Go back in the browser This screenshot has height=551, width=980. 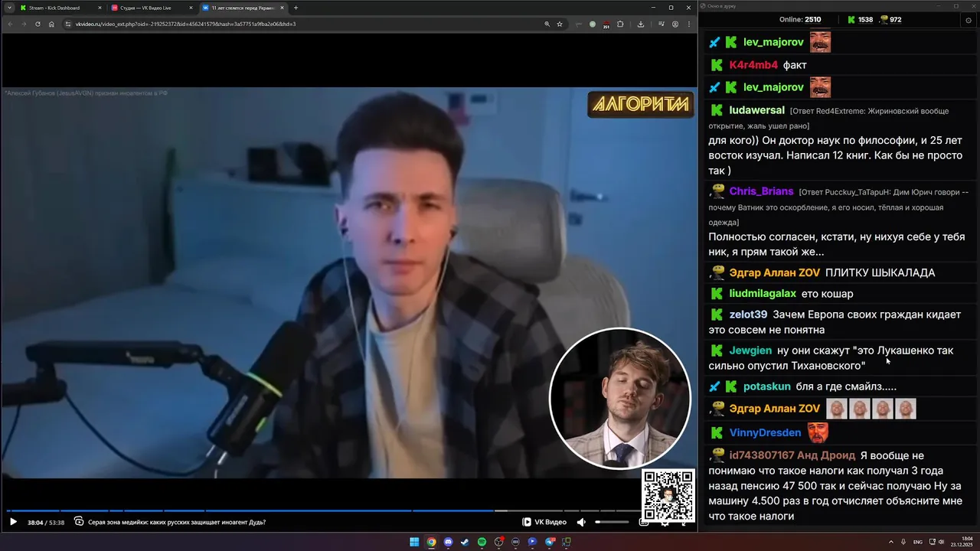click(x=10, y=24)
